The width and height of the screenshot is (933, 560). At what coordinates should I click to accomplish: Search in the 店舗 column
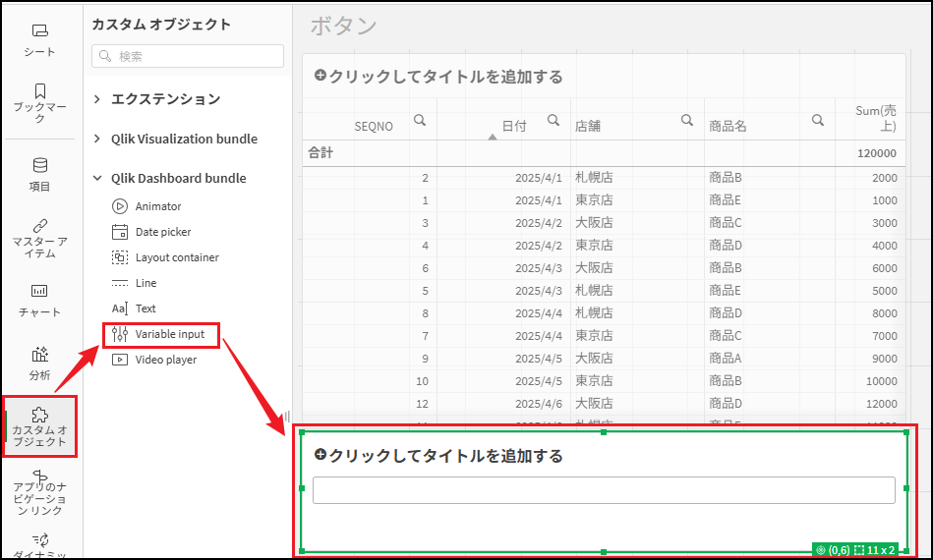pyautogui.click(x=686, y=120)
